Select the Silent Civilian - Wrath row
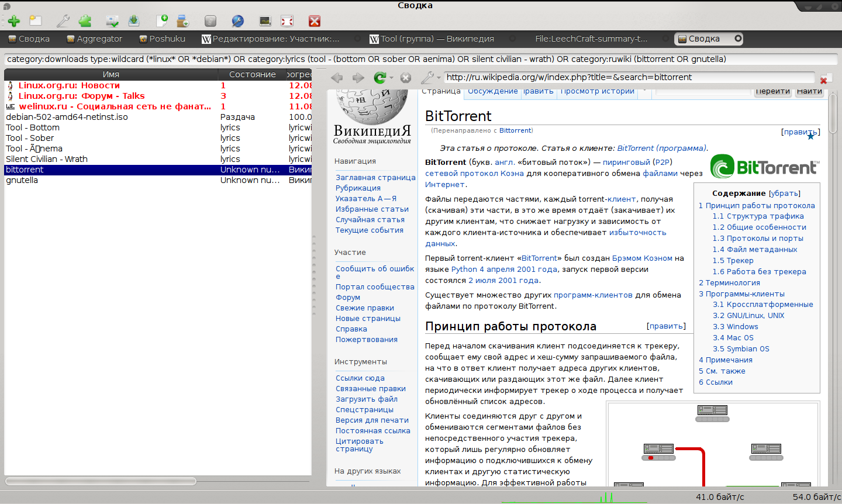The width and height of the screenshot is (842, 504). pyautogui.click(x=158, y=159)
